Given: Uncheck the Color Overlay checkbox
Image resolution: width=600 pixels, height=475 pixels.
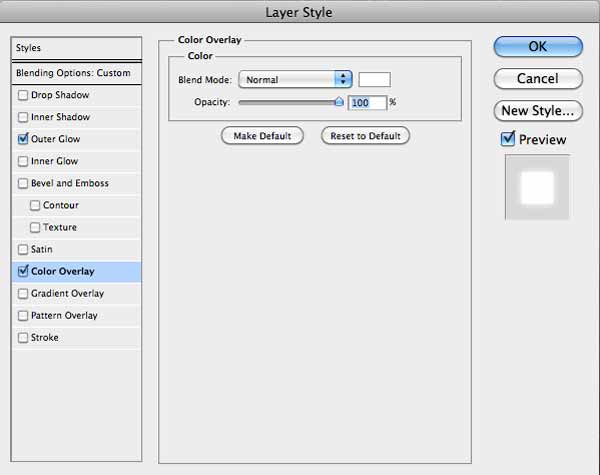Looking at the screenshot, I should click(23, 271).
